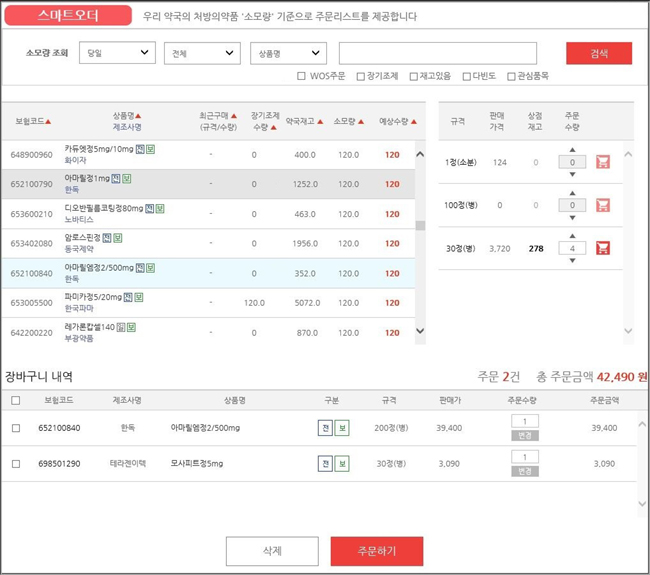Click the 스마트오더 title banner
This screenshot has width=650, height=575.
coord(68,15)
